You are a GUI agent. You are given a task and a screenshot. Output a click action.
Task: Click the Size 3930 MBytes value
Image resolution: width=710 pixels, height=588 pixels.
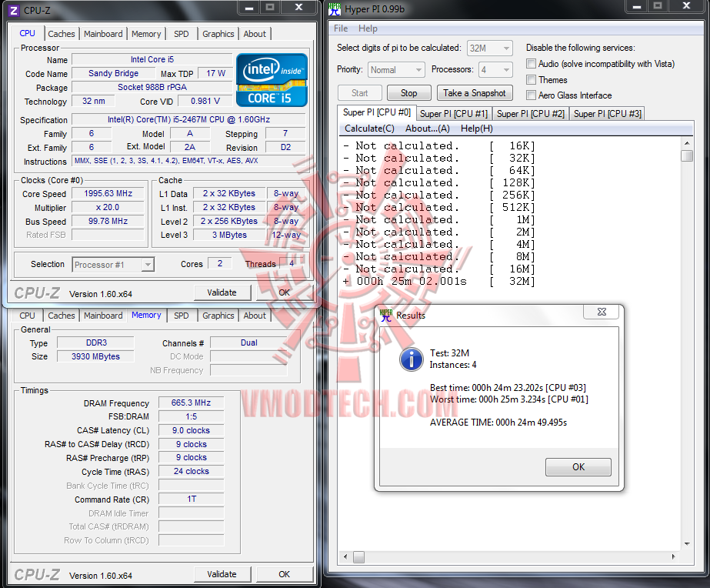(95, 356)
